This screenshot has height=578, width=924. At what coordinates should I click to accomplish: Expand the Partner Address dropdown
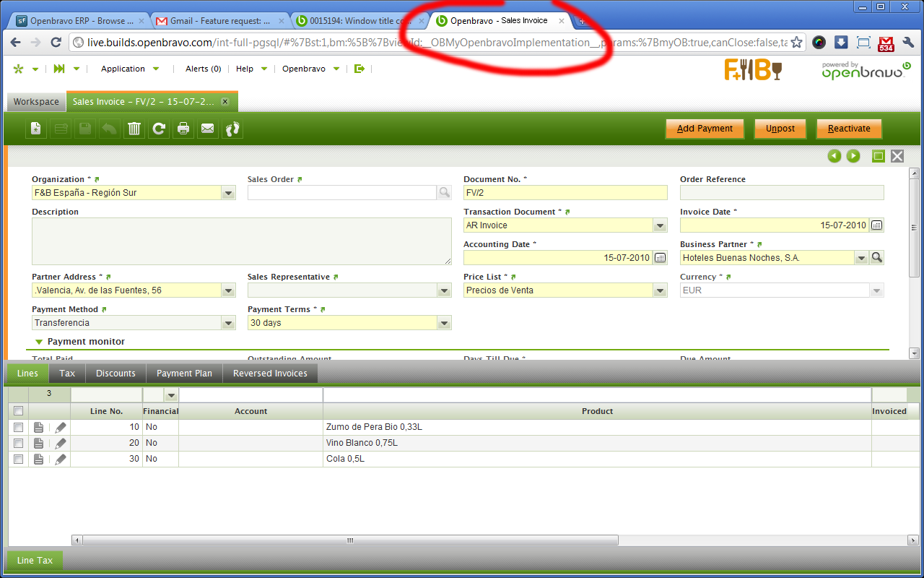pos(228,290)
